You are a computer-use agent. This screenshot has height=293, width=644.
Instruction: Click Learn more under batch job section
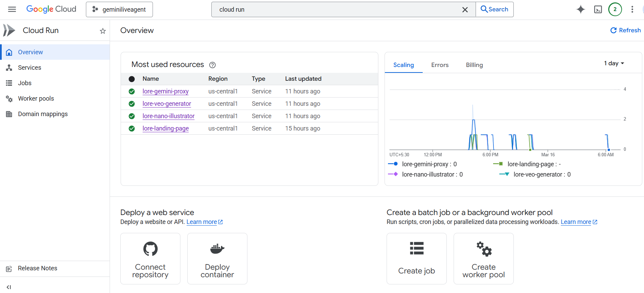[x=579, y=222]
